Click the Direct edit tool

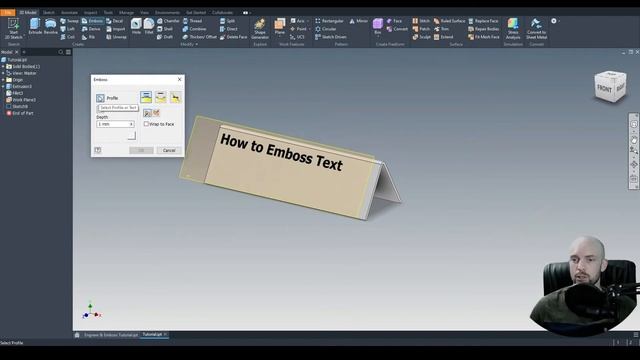tap(229, 29)
